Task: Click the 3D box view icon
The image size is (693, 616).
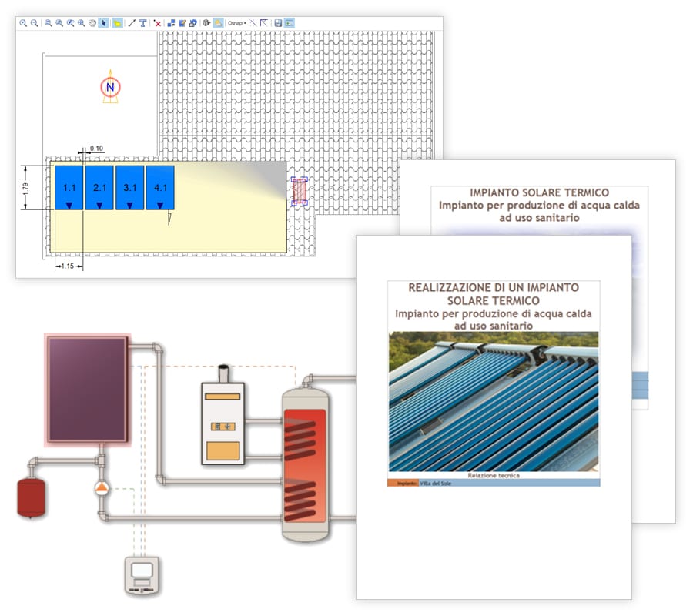Action: [206, 23]
